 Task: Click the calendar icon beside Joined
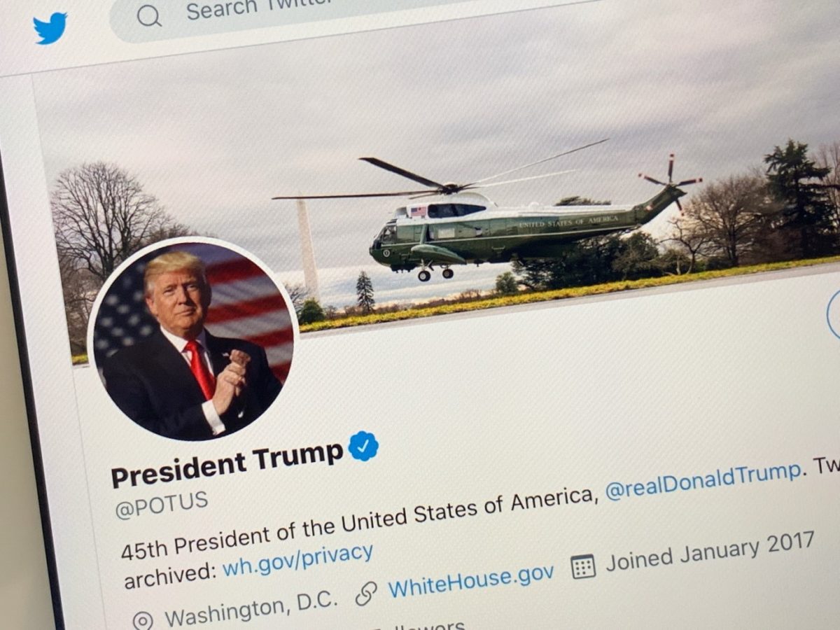(583, 566)
